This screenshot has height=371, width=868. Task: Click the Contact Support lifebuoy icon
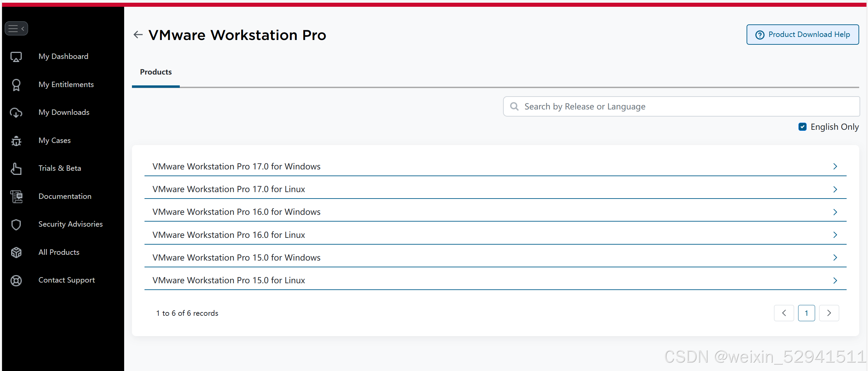coord(16,280)
